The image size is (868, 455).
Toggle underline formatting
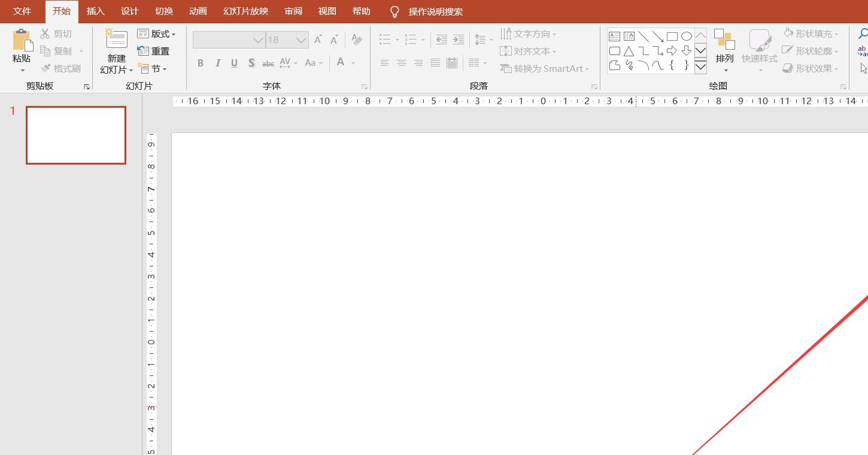[234, 63]
